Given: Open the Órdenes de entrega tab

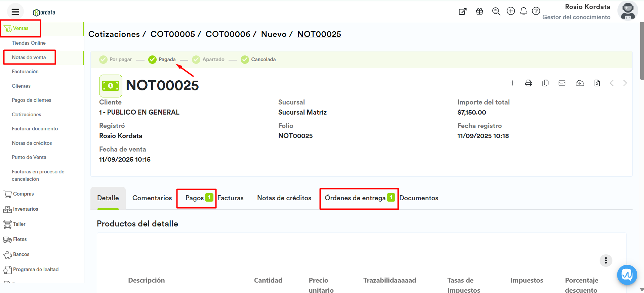Looking at the screenshot, I should (x=355, y=198).
